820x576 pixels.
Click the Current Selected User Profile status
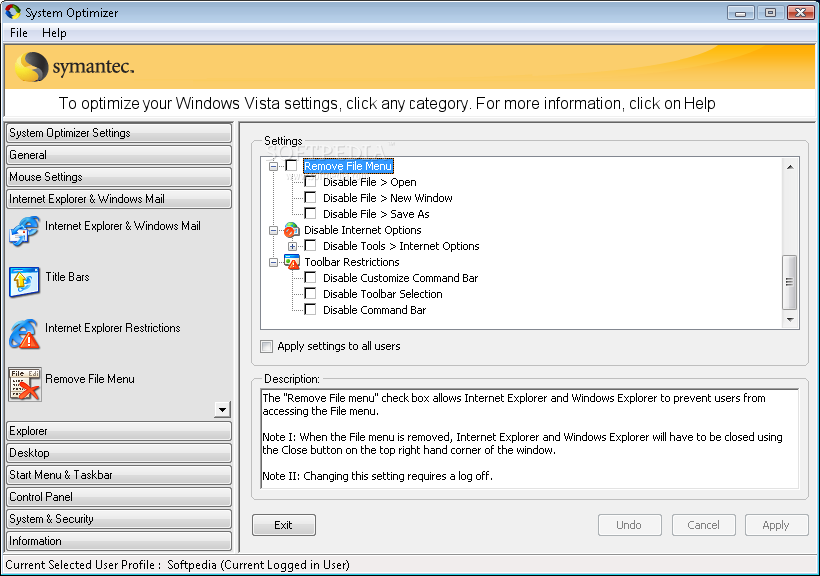(177, 565)
